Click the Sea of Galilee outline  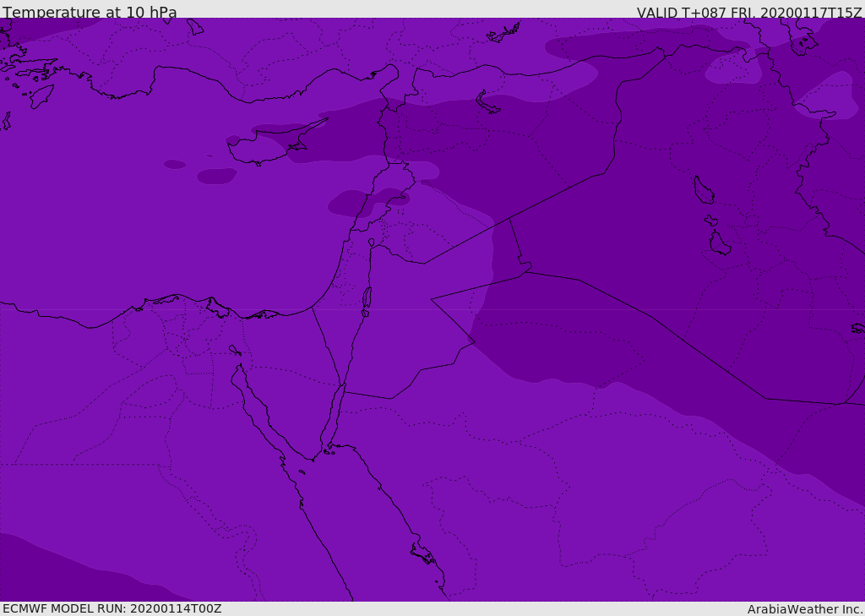click(x=372, y=243)
